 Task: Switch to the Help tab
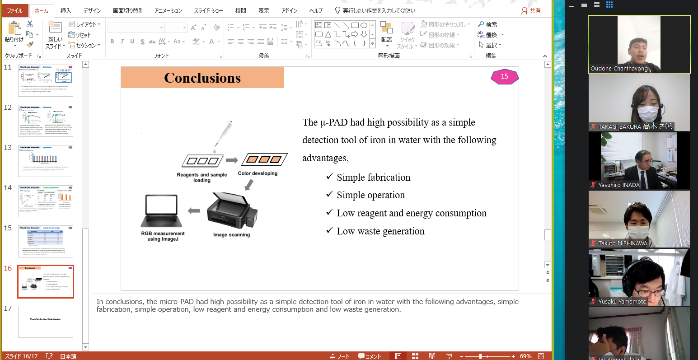pyautogui.click(x=317, y=10)
